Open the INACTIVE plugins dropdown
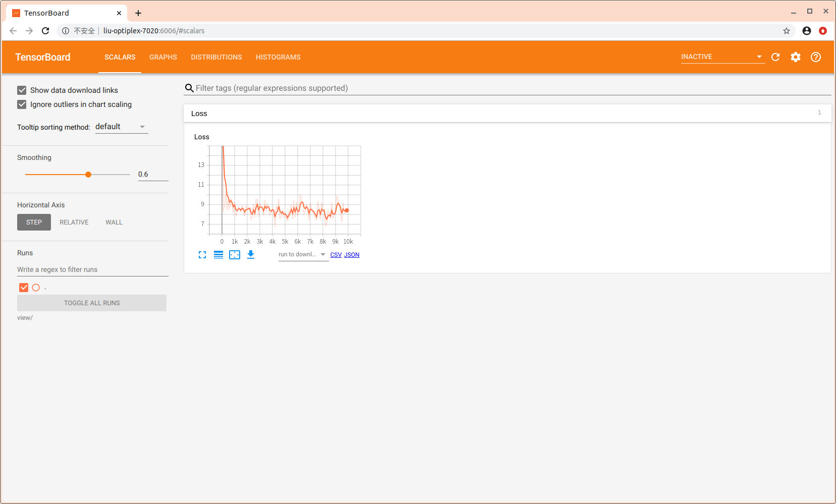Image resolution: width=836 pixels, height=504 pixels. pyautogui.click(x=722, y=57)
